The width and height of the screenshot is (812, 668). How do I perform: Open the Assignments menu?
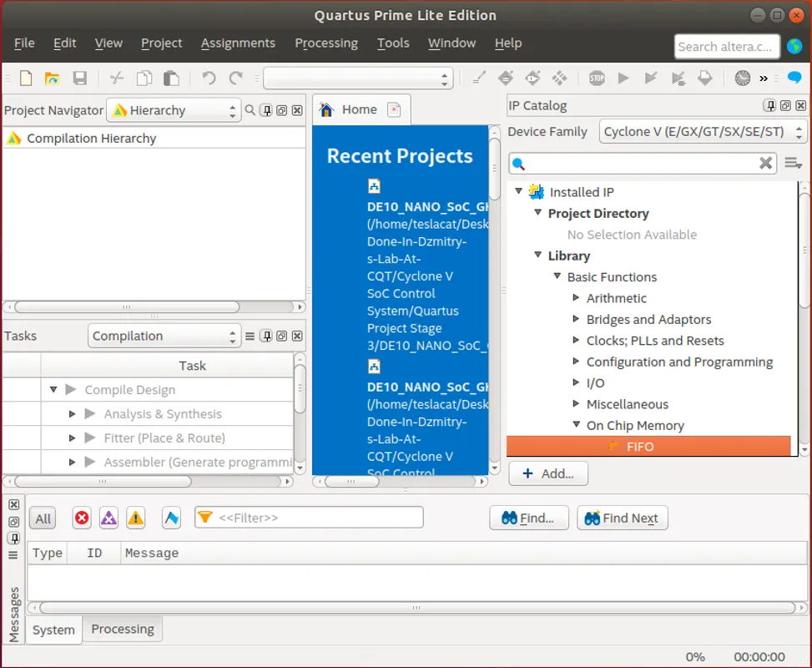[x=238, y=43]
